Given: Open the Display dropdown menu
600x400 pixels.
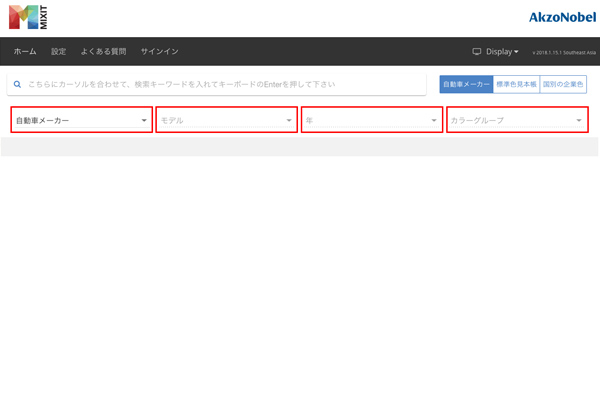Looking at the screenshot, I should [x=501, y=52].
